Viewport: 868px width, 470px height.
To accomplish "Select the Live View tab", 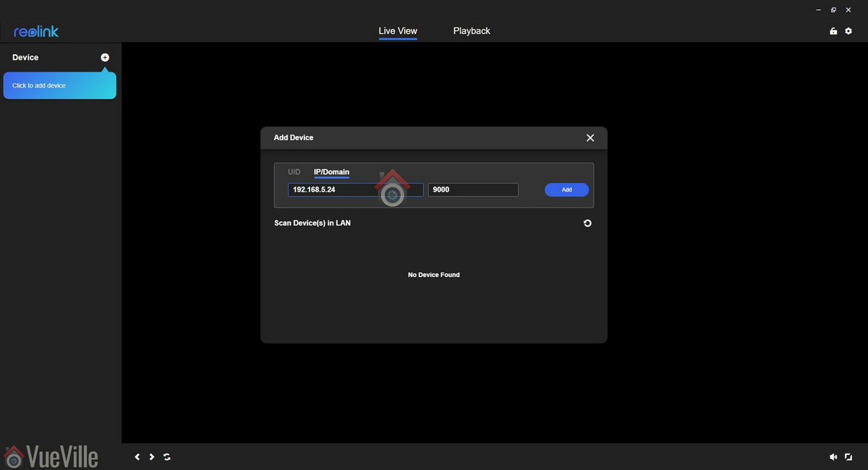I will pos(398,31).
